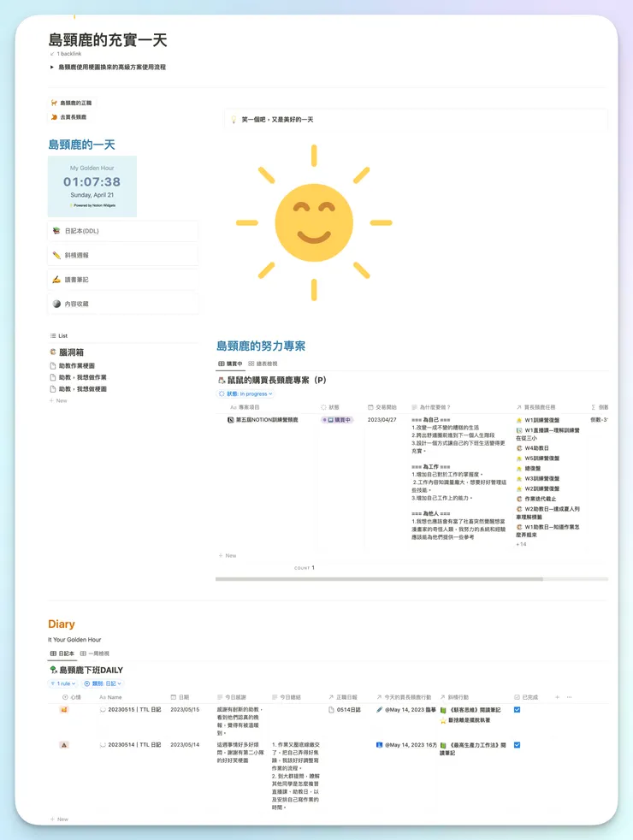Click the 購買中 status tag
The width and height of the screenshot is (633, 840).
(337, 420)
